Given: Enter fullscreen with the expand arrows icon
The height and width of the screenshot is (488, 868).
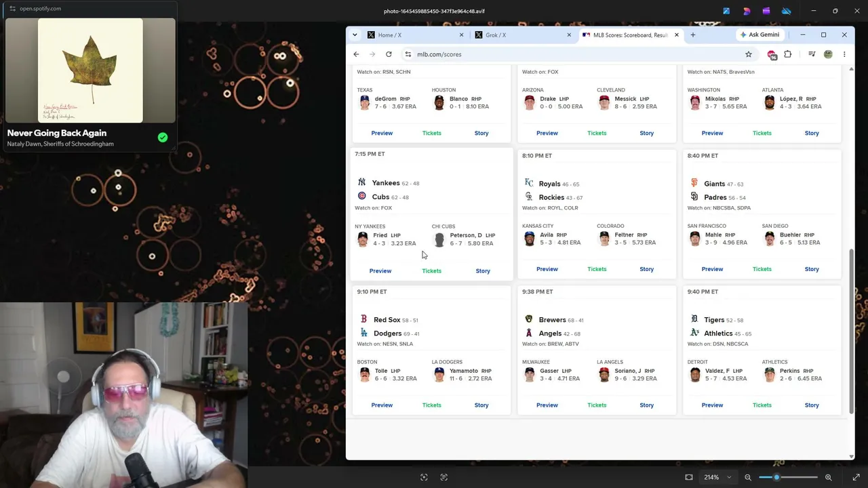Looking at the screenshot, I should tap(856, 477).
